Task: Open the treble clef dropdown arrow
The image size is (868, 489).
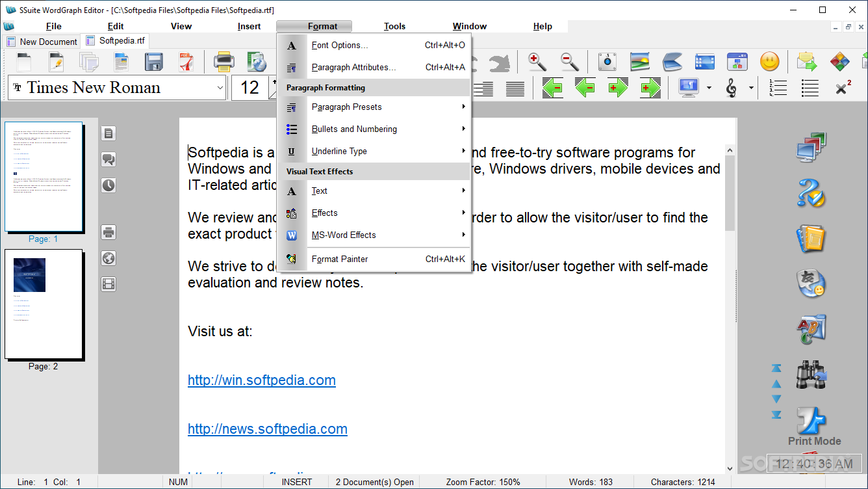Action: (x=751, y=88)
